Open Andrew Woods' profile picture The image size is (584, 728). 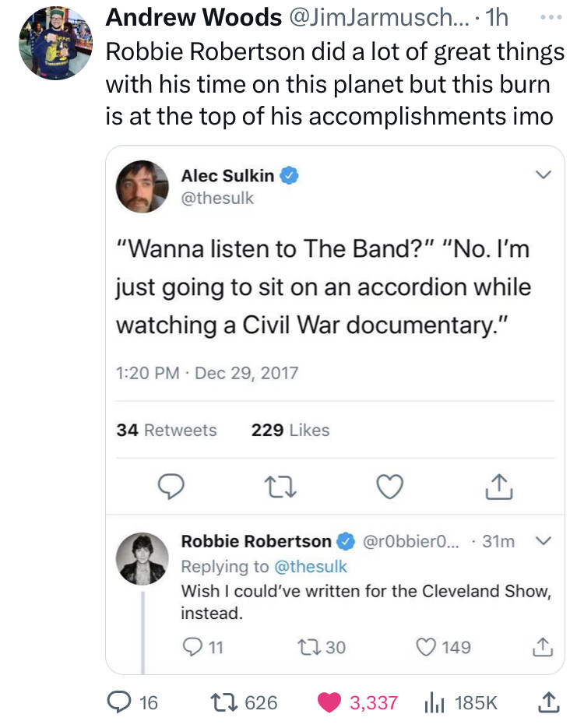tap(56, 43)
